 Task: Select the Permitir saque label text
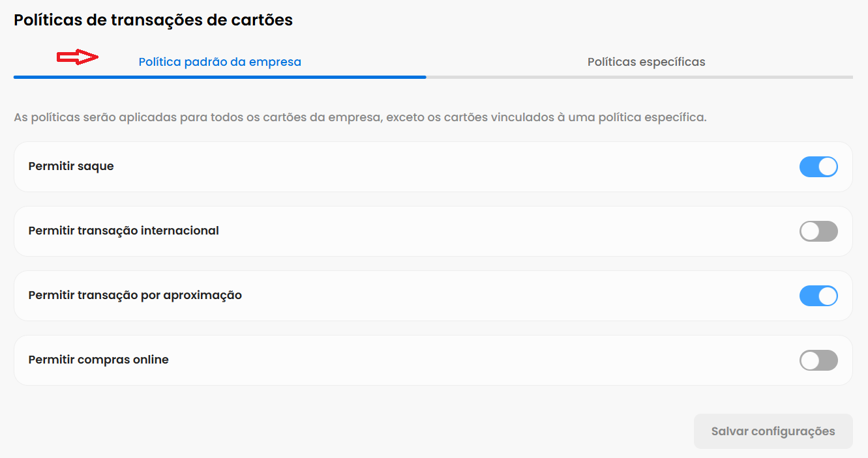71,166
